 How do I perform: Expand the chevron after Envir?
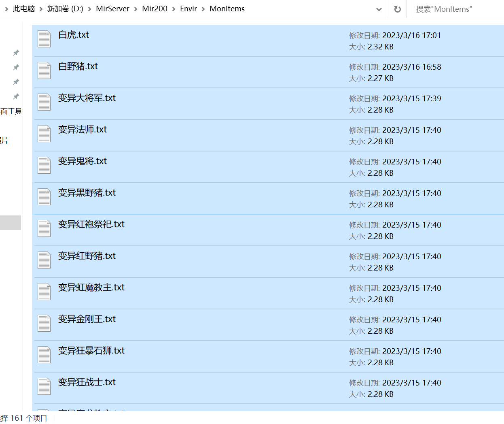pyautogui.click(x=203, y=9)
